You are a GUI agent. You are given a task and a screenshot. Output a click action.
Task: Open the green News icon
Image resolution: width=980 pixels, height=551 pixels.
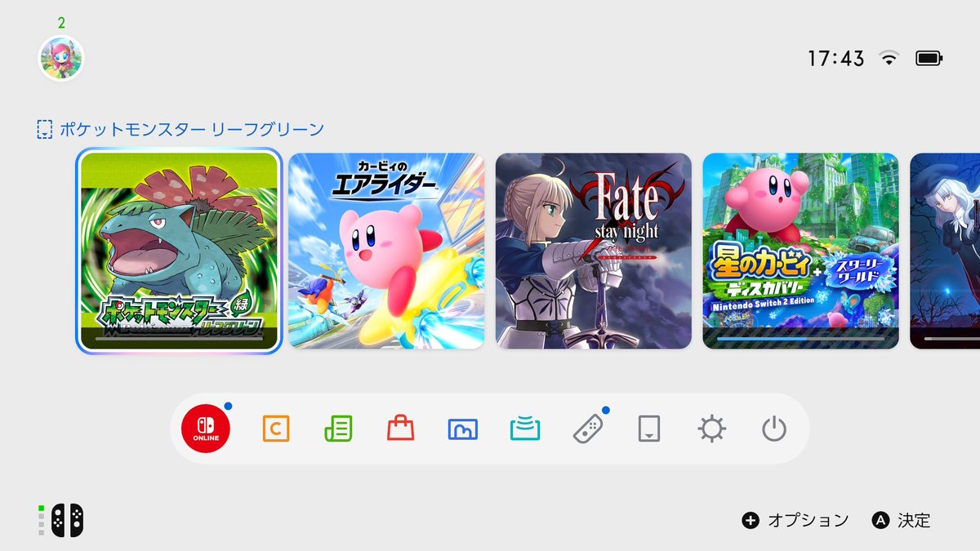tap(338, 429)
